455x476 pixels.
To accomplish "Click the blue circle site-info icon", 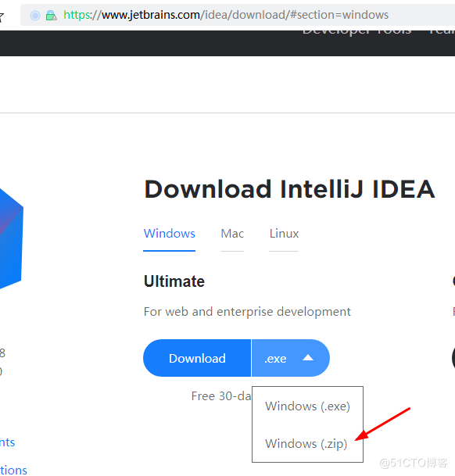I will click(35, 15).
